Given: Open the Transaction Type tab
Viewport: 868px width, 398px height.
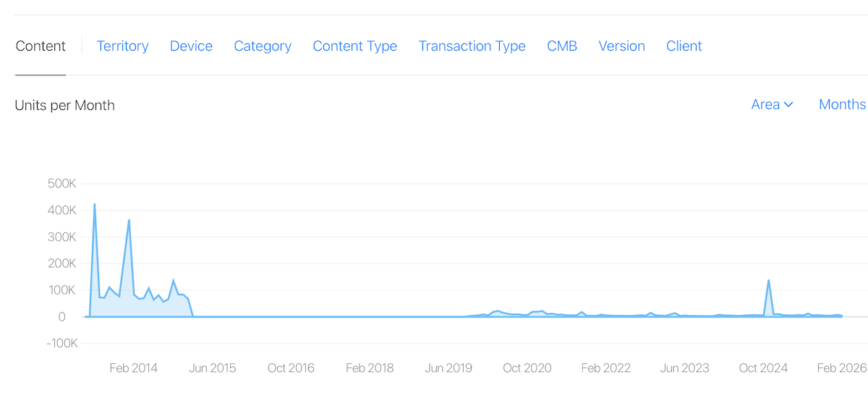Looking at the screenshot, I should click(472, 46).
